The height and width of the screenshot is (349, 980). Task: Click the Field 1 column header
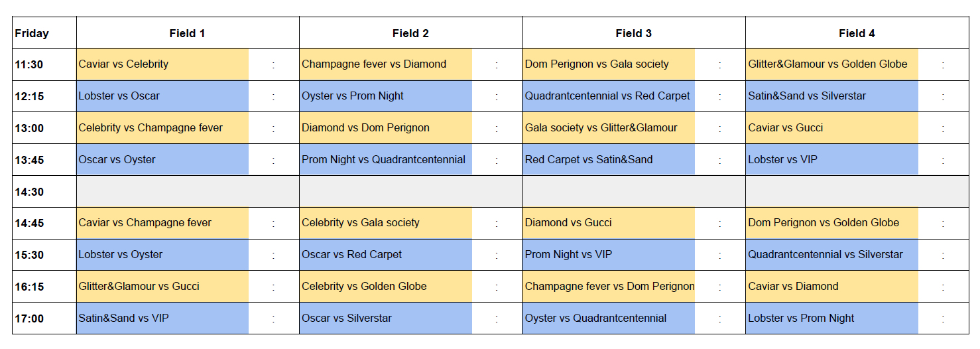187,33
